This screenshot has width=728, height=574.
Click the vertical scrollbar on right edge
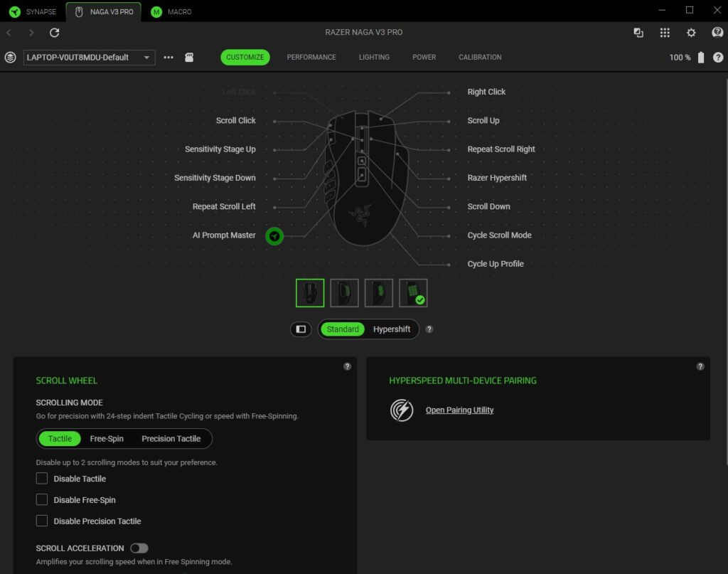point(726,272)
